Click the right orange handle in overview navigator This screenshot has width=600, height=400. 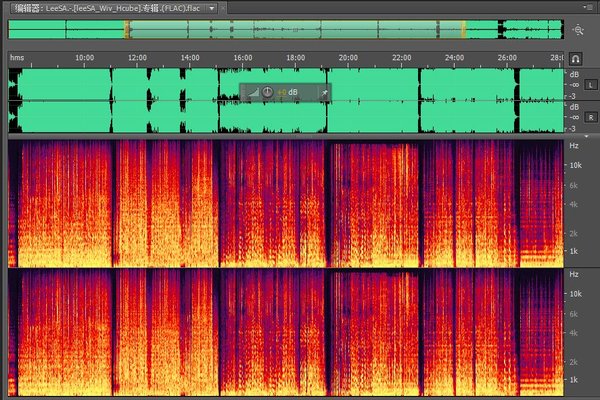463,30
